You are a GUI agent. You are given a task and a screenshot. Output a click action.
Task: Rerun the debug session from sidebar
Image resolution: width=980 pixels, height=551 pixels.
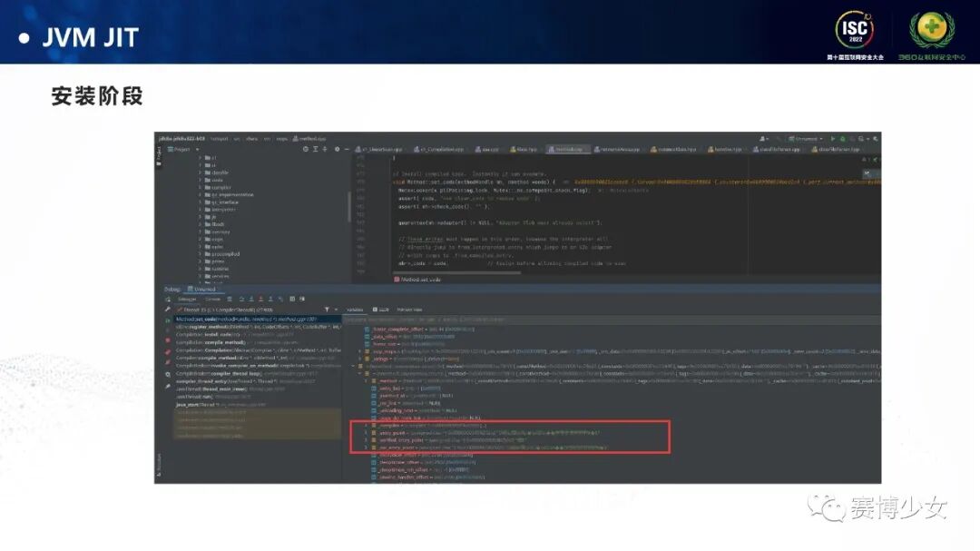point(168,300)
